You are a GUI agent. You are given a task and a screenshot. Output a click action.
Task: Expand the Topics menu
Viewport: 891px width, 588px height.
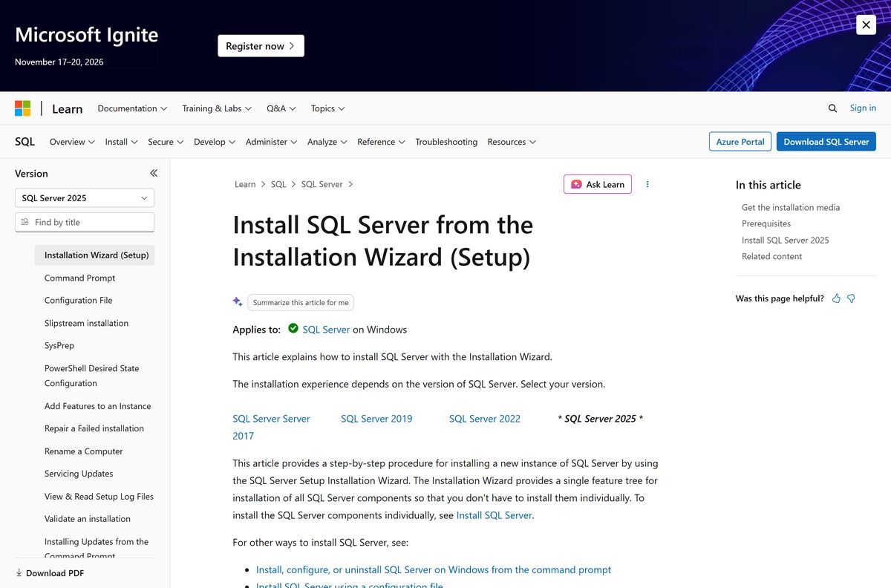pos(328,108)
